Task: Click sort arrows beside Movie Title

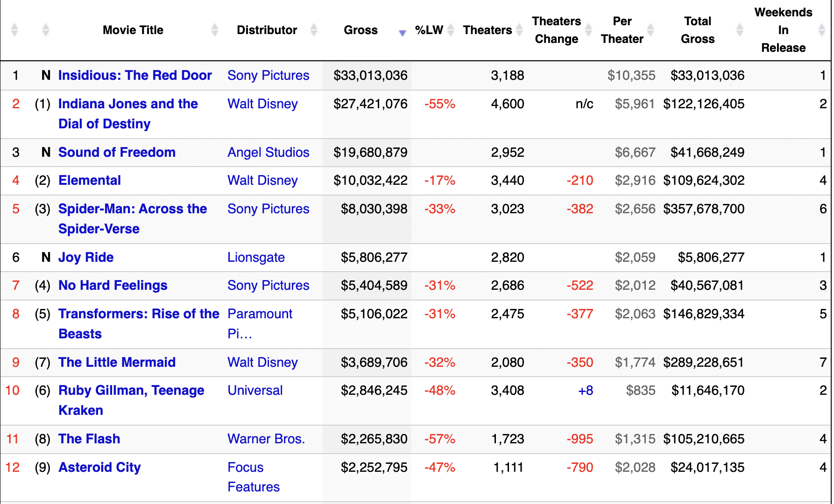Action: tap(215, 30)
